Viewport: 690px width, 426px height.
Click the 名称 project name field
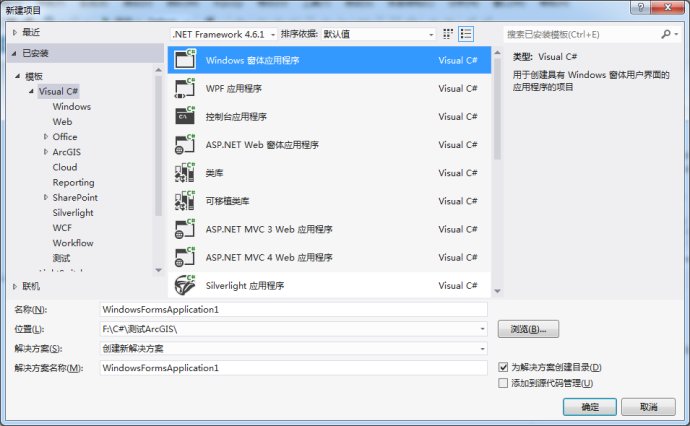click(x=294, y=309)
